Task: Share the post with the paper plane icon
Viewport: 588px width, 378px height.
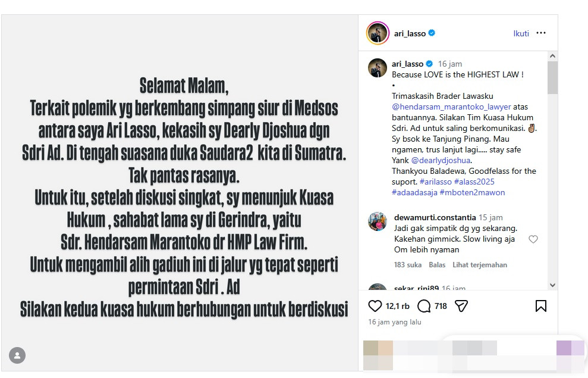Action: [x=461, y=306]
